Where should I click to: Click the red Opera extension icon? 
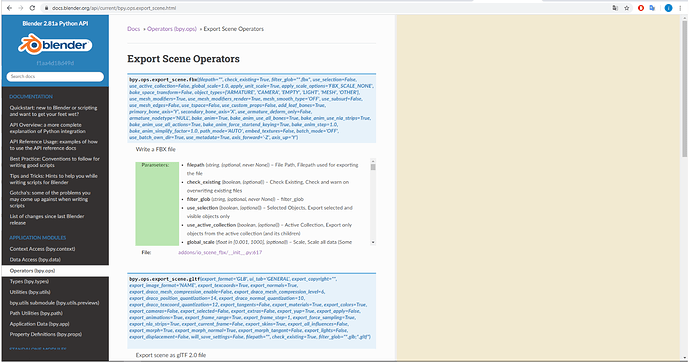[x=641, y=8]
